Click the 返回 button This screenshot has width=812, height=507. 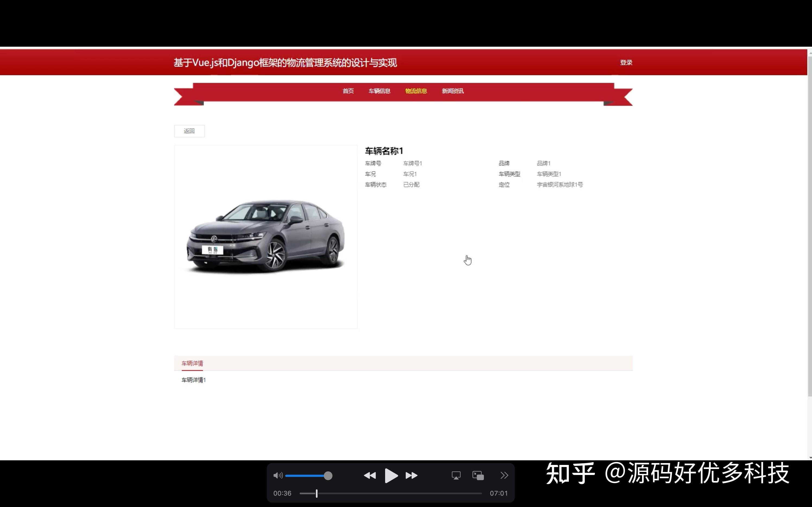(x=189, y=131)
